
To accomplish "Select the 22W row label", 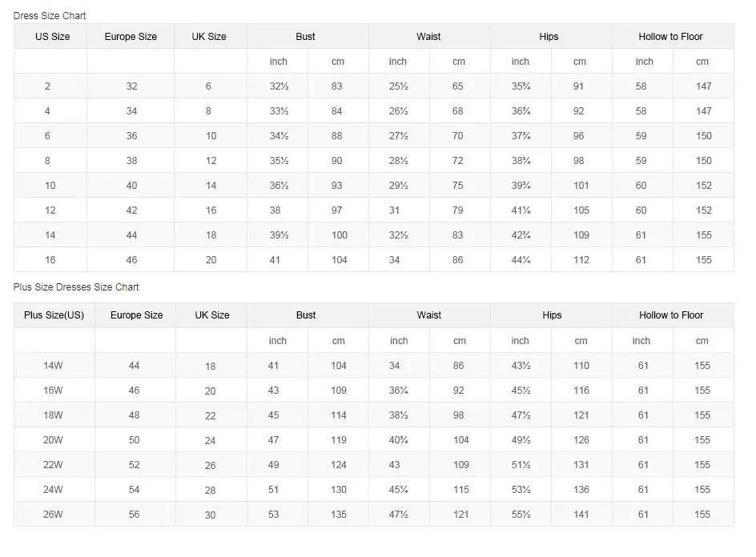I will [53, 465].
